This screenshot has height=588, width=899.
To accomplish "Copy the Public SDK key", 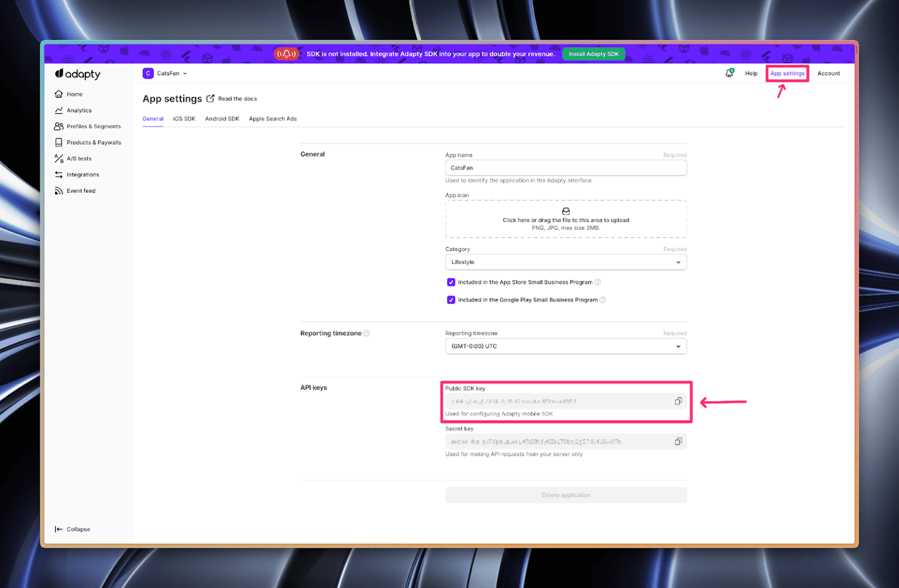I will tap(678, 401).
